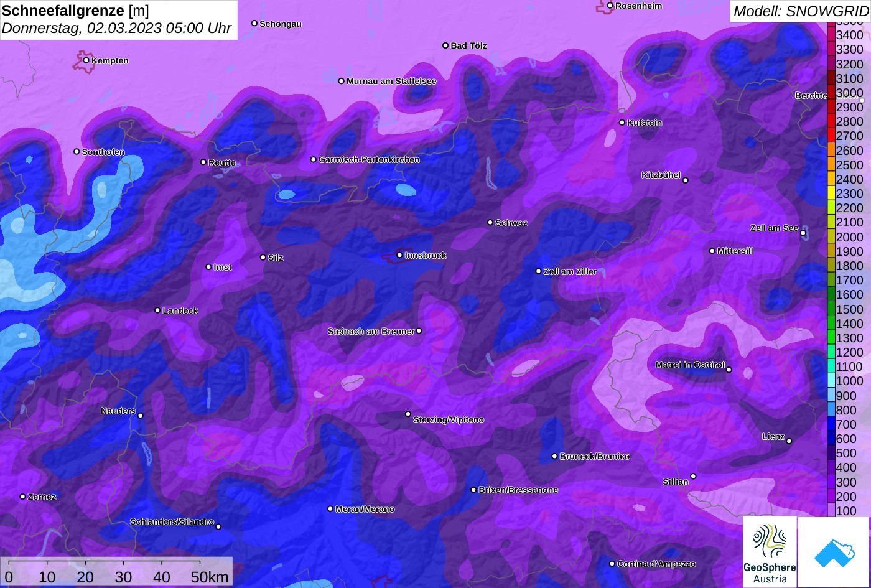Click the 700 blue legend color
This screenshot has width=871, height=588.
pyautogui.click(x=831, y=424)
